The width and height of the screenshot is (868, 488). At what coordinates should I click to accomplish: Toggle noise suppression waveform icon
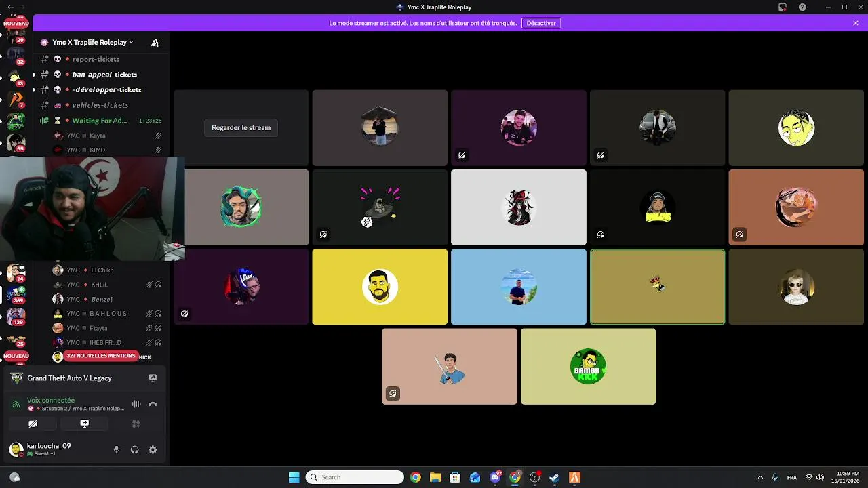pyautogui.click(x=136, y=404)
